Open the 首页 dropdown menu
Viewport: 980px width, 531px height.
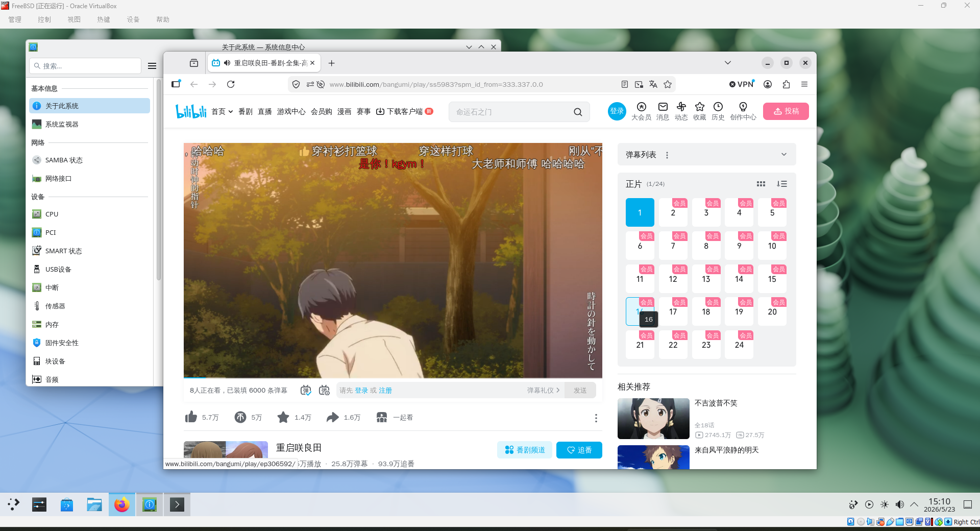pyautogui.click(x=222, y=111)
